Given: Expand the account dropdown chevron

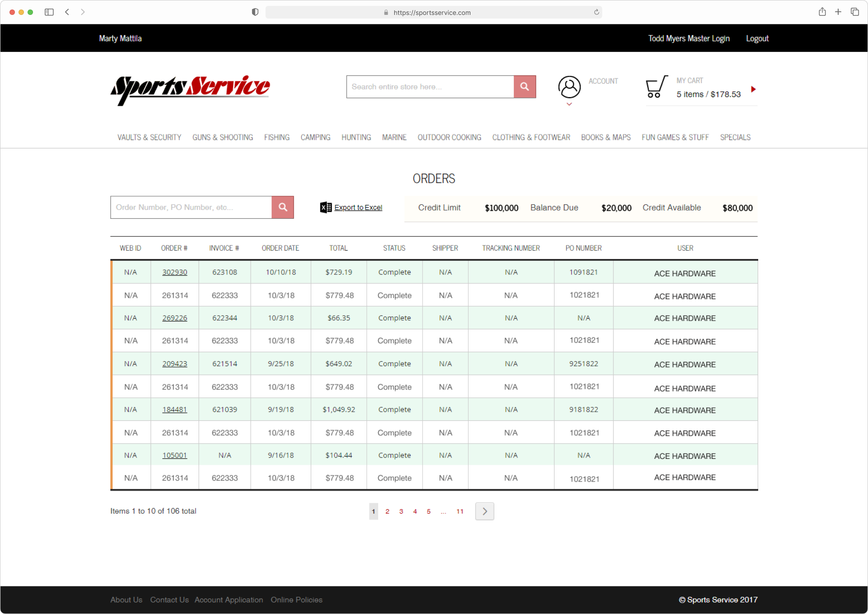Looking at the screenshot, I should (x=569, y=104).
